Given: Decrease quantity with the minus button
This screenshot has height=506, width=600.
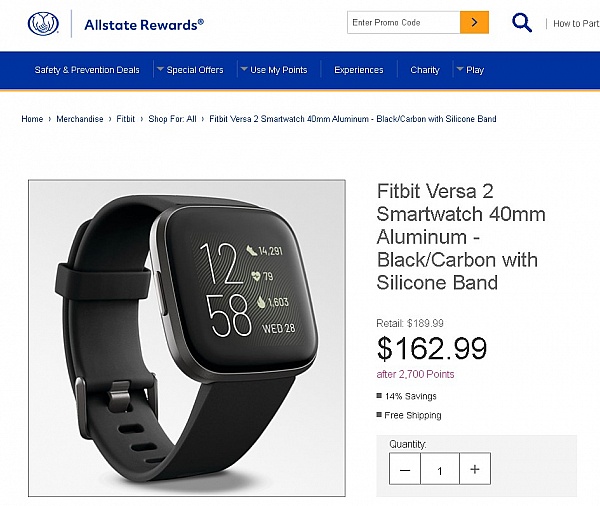Looking at the screenshot, I should (x=405, y=469).
